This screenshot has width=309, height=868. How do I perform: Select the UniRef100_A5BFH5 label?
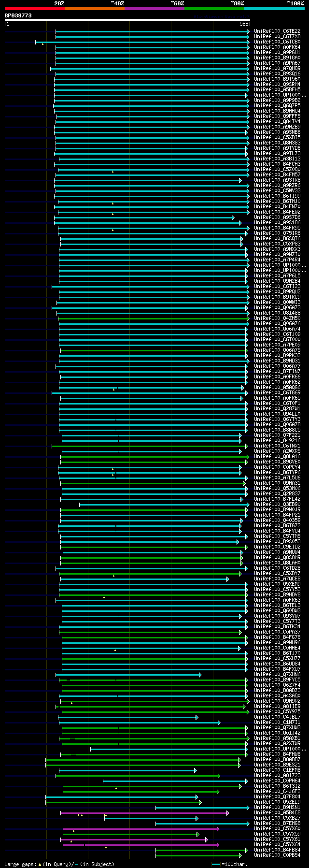click(x=277, y=89)
